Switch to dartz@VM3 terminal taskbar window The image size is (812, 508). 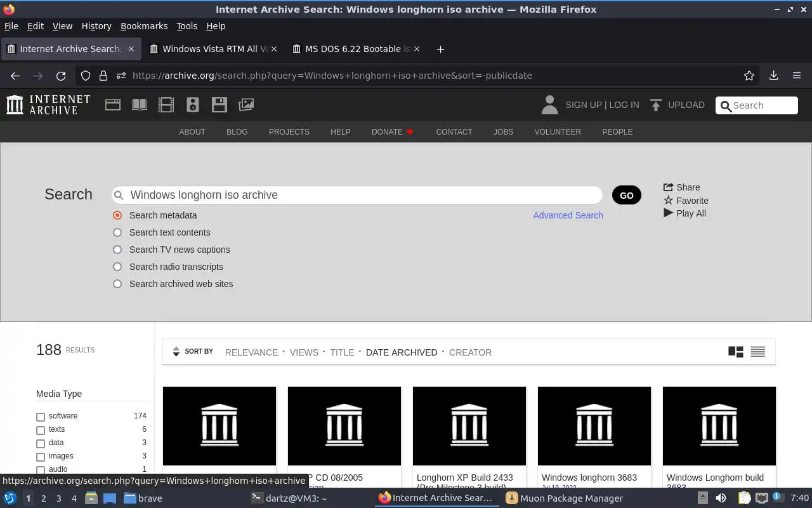[x=289, y=498]
